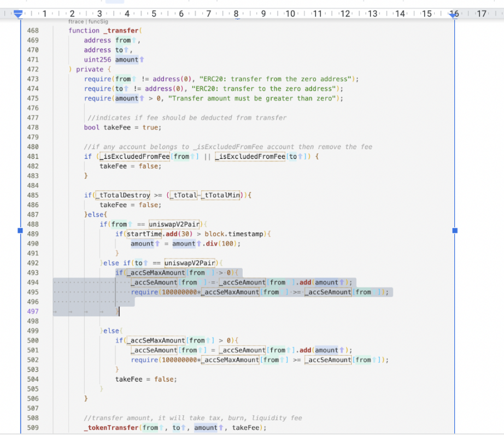Click line number 468 in the gutter

click(x=33, y=31)
